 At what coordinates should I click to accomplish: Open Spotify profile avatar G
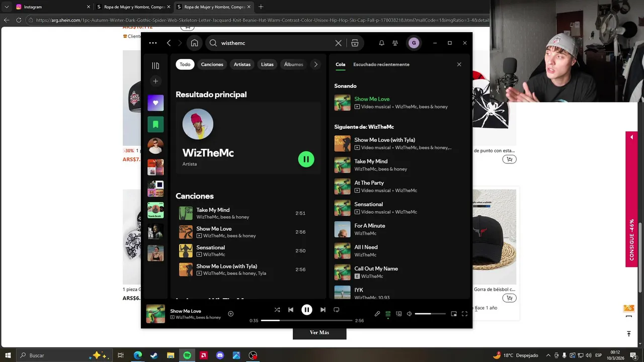coord(414,43)
